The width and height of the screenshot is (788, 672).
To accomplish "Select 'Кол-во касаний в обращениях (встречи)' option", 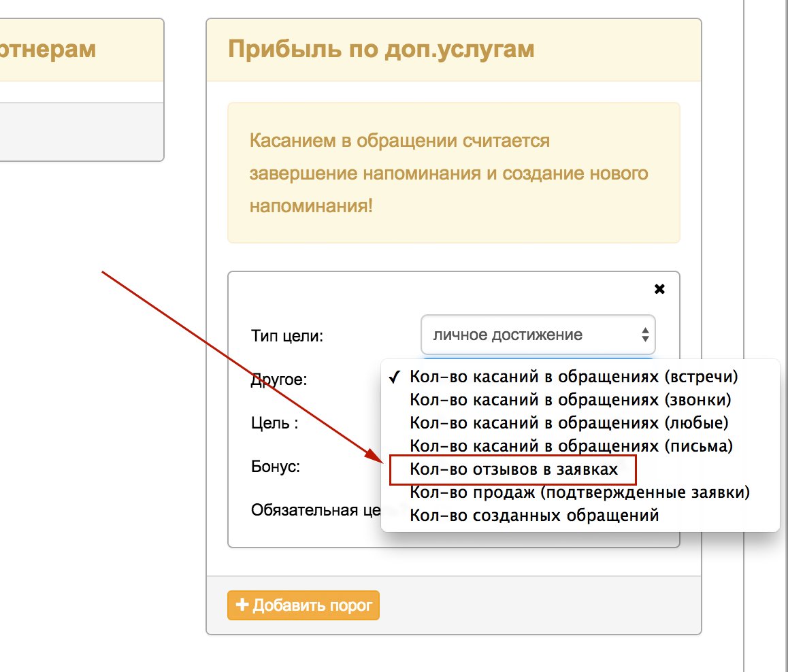I will [580, 376].
